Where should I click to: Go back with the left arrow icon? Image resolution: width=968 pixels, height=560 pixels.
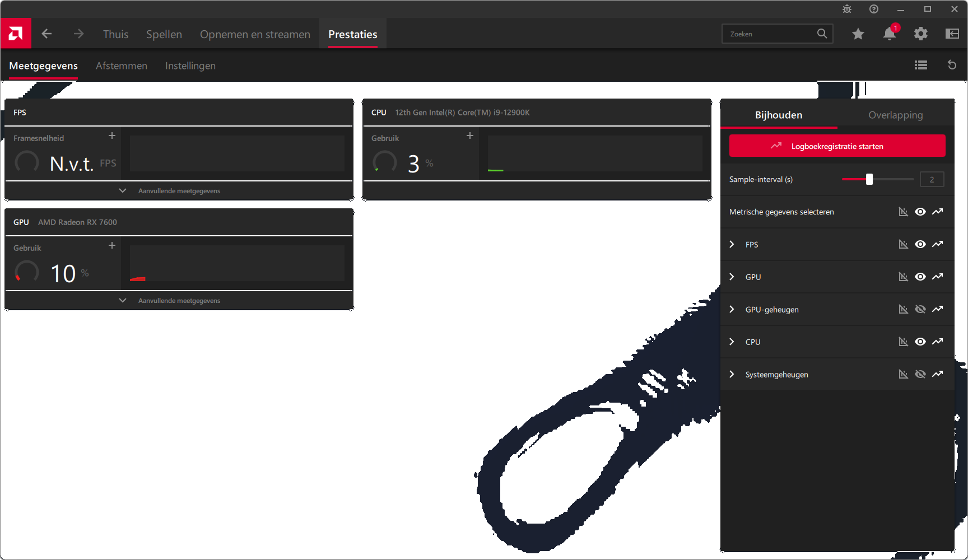tap(46, 34)
